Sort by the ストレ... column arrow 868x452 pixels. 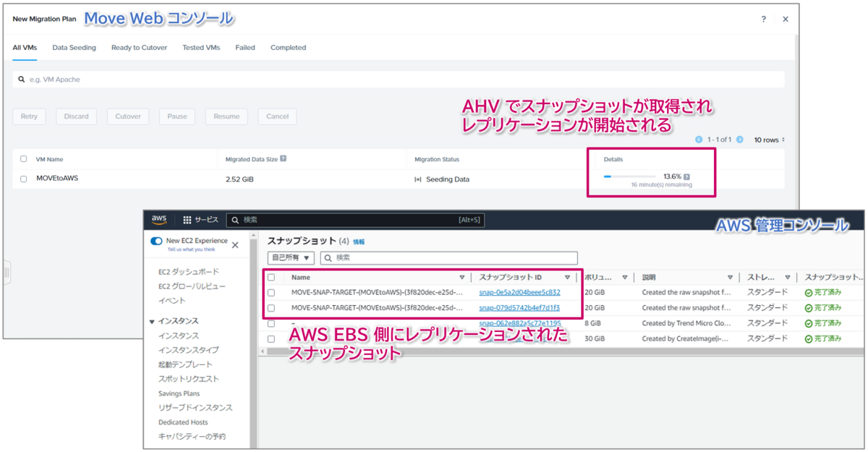[x=786, y=277]
